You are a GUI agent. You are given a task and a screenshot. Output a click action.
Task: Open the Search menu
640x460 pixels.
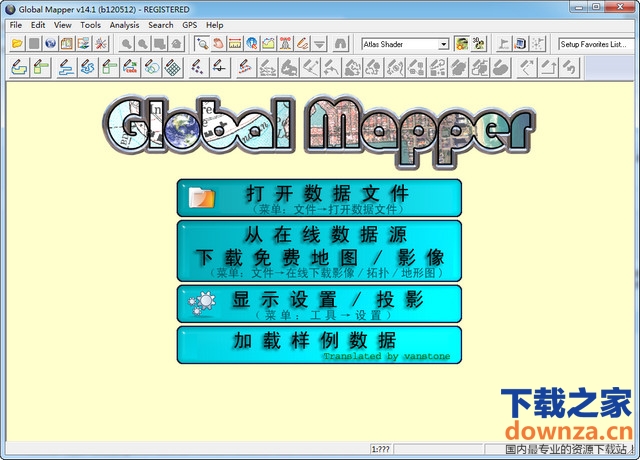coord(161,25)
